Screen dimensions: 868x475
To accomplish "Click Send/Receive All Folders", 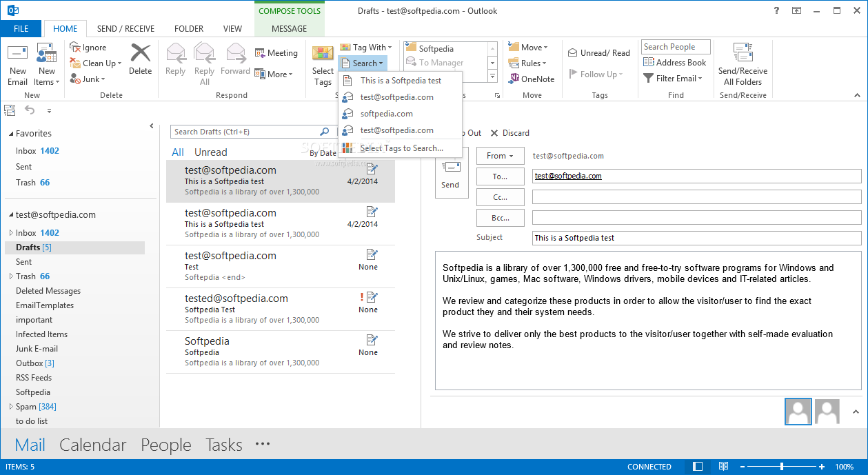I will coord(743,64).
